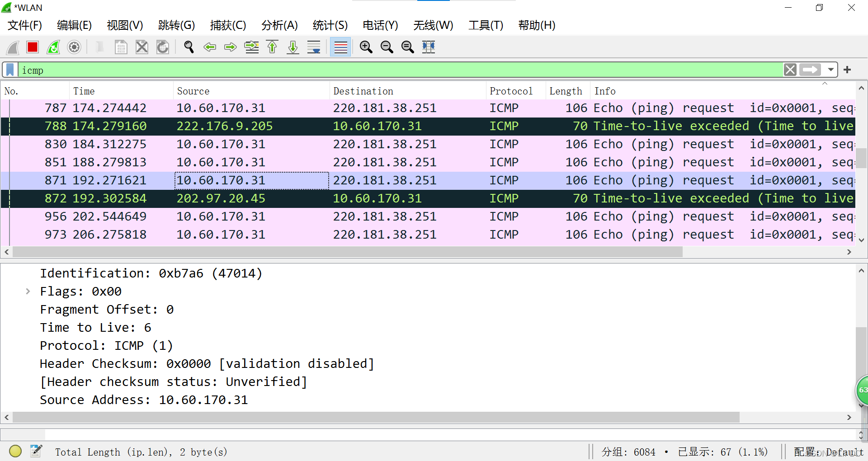The height and width of the screenshot is (461, 868).
Task: Sort by the Length column header
Action: tap(567, 91)
